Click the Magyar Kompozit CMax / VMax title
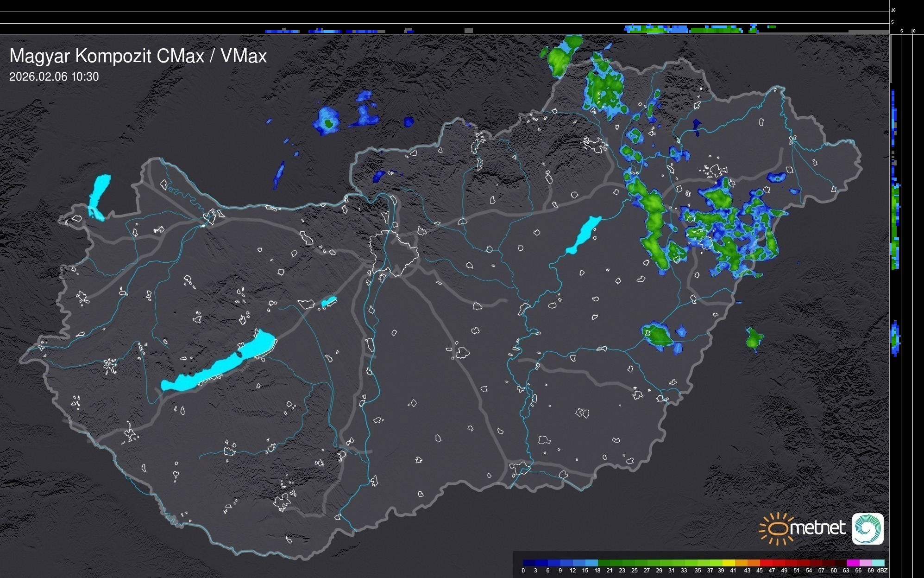This screenshot has width=924, height=578. tap(138, 56)
